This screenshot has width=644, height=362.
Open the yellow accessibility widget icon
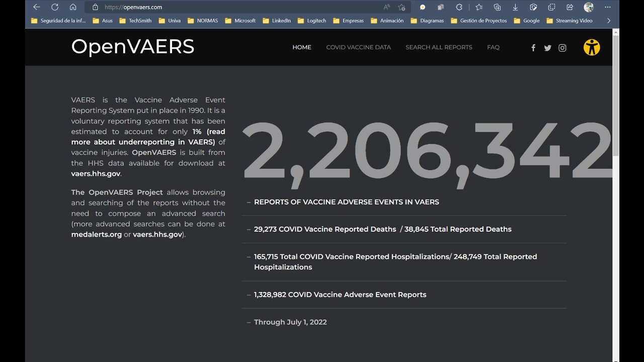(592, 47)
